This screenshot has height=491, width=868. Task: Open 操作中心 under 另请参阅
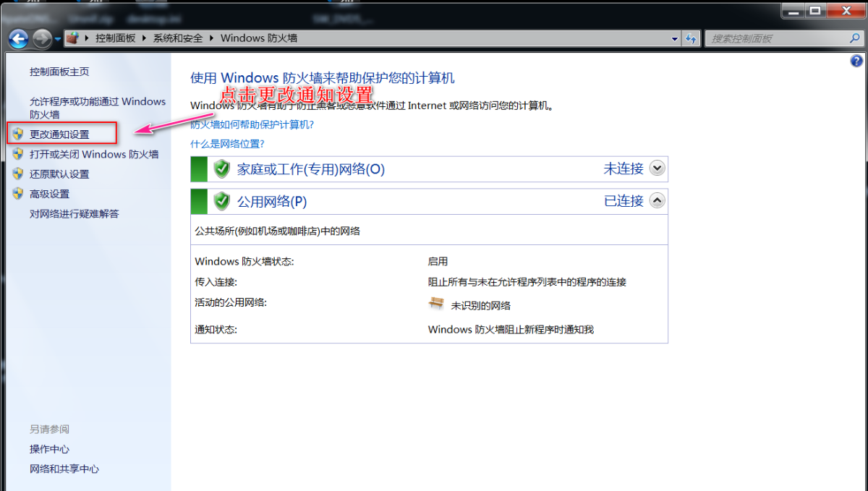point(49,449)
